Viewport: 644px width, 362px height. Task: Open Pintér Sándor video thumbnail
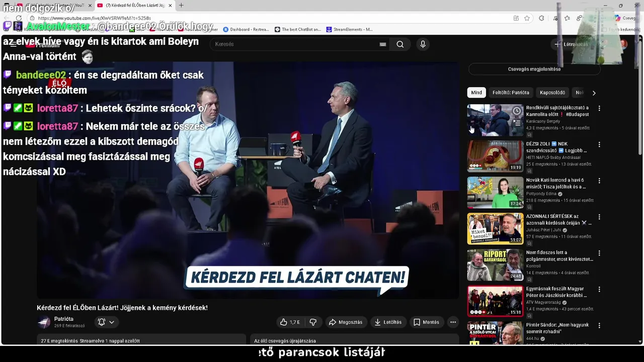pos(495,333)
